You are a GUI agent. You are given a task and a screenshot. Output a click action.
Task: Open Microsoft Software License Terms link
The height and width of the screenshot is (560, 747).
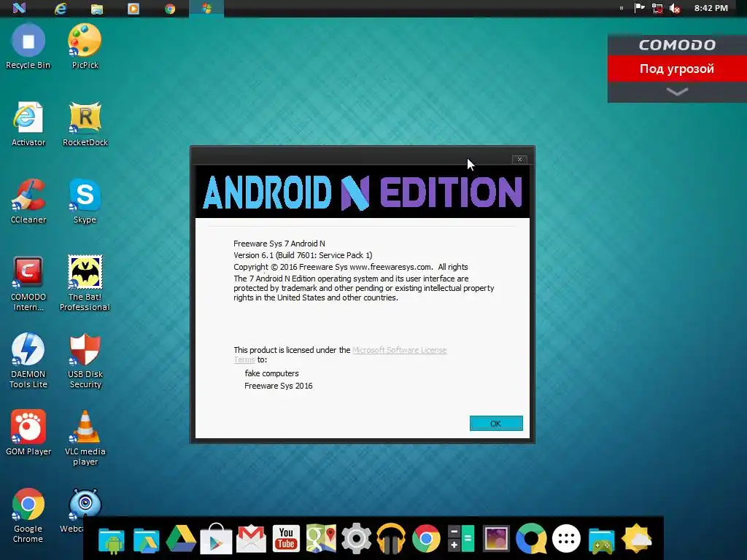[399, 350]
